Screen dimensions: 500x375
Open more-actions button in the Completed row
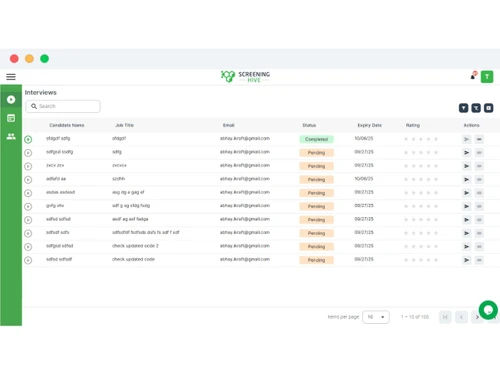(x=479, y=139)
